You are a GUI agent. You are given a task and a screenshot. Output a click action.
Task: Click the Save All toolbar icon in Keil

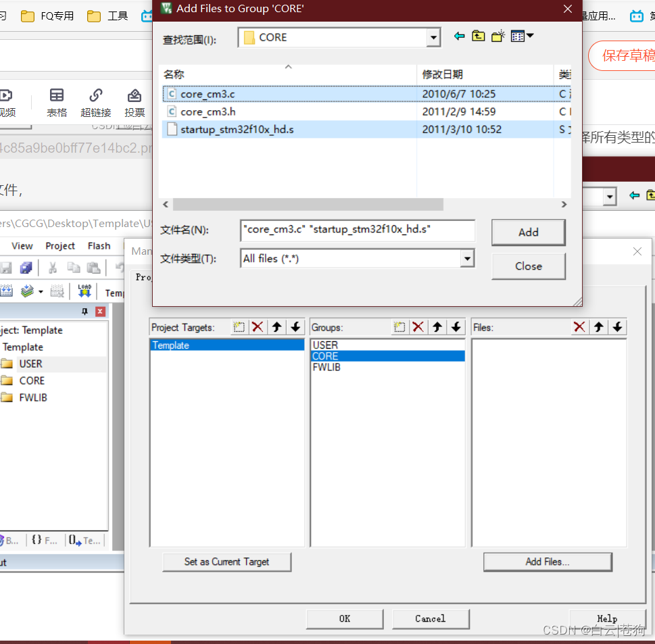(x=26, y=268)
